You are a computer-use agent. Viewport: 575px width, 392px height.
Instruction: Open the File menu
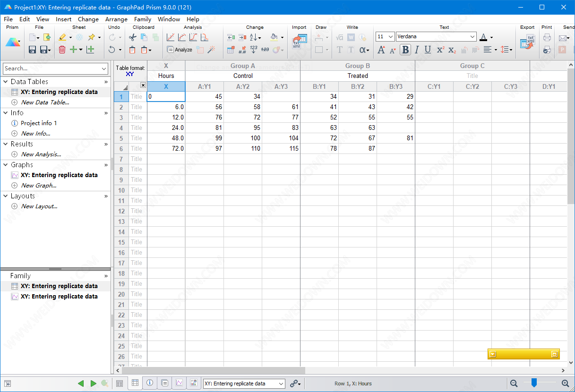[9, 19]
